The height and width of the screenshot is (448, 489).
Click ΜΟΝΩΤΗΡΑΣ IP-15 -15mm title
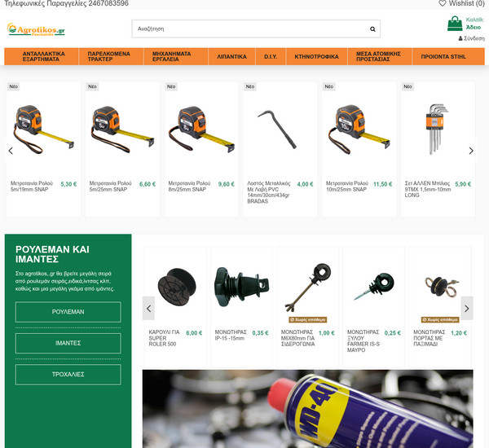pos(231,335)
